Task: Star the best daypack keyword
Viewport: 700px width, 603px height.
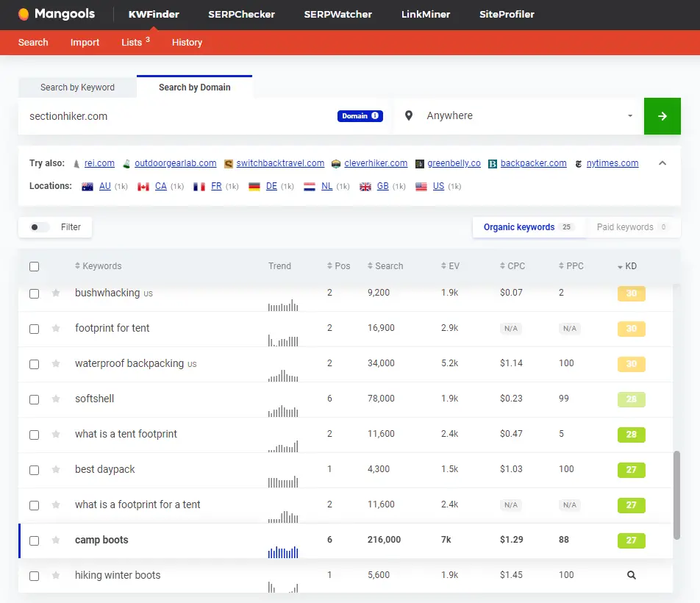Action: [56, 469]
